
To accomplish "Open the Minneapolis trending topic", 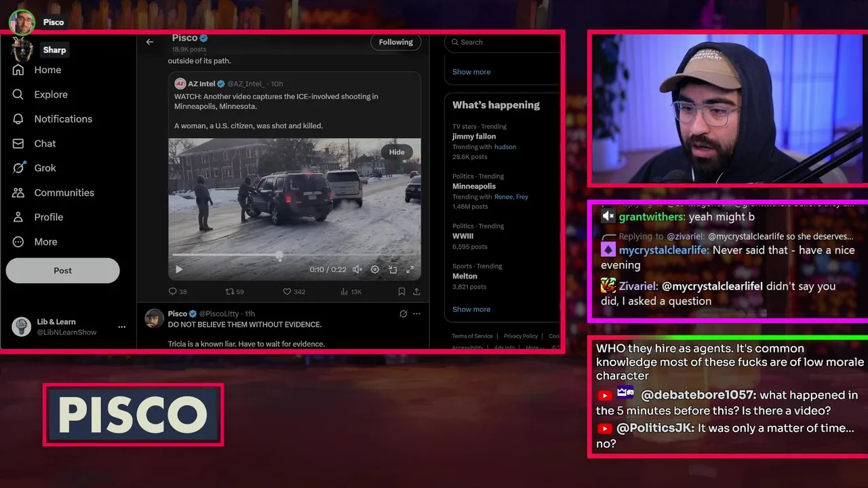I will [474, 186].
